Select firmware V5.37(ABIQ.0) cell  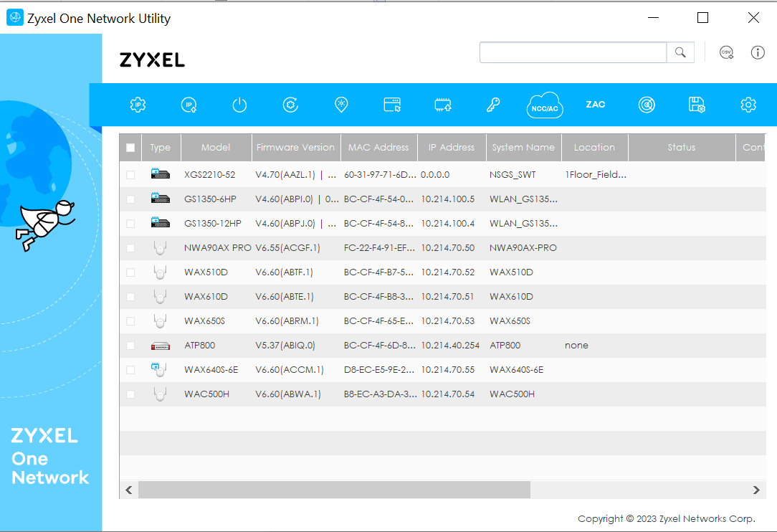[x=285, y=346]
